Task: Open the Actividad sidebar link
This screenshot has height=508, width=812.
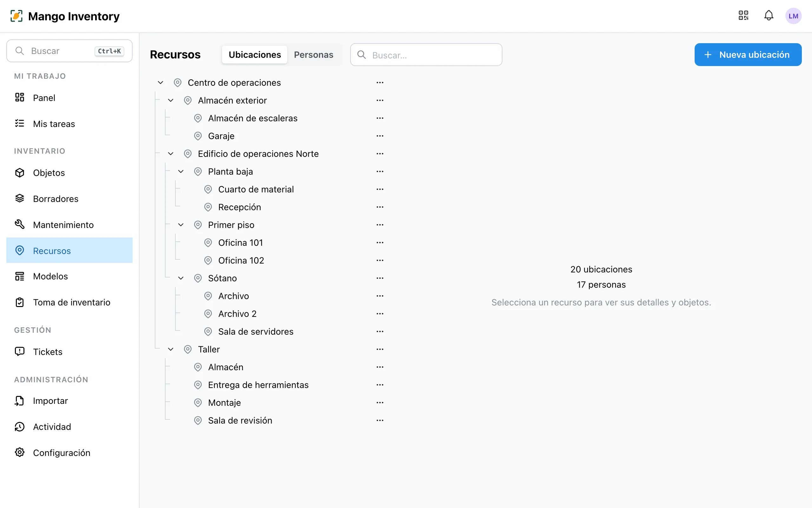Action: (69, 427)
